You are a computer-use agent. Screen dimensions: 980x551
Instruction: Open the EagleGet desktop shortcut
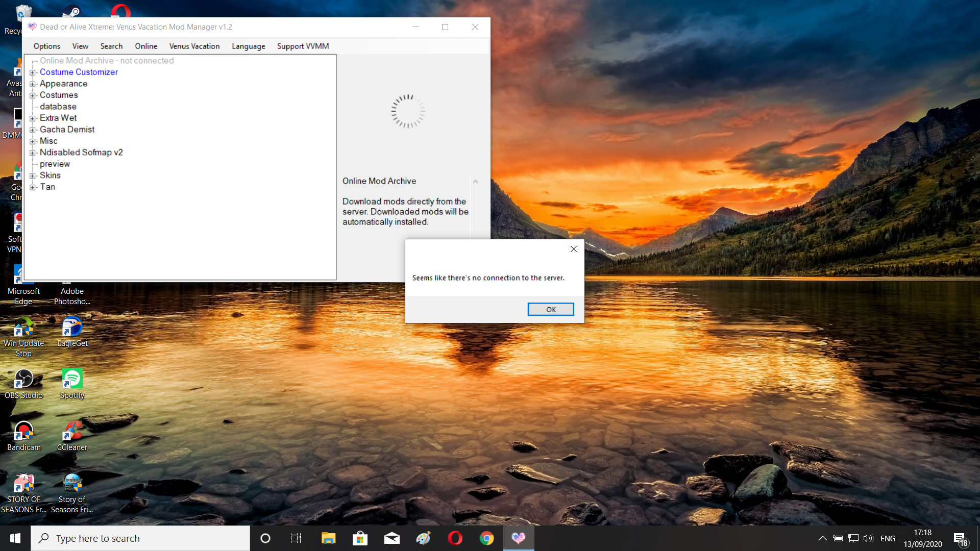[x=72, y=328]
